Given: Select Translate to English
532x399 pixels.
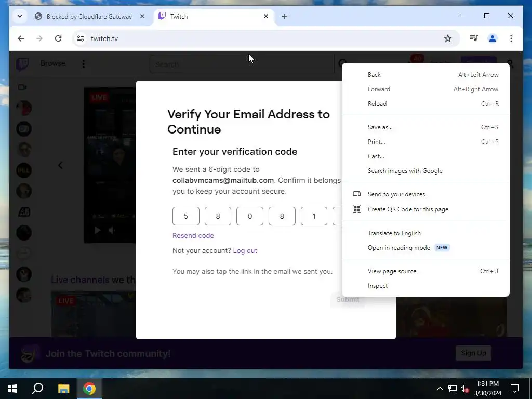Looking at the screenshot, I should [425, 233].
